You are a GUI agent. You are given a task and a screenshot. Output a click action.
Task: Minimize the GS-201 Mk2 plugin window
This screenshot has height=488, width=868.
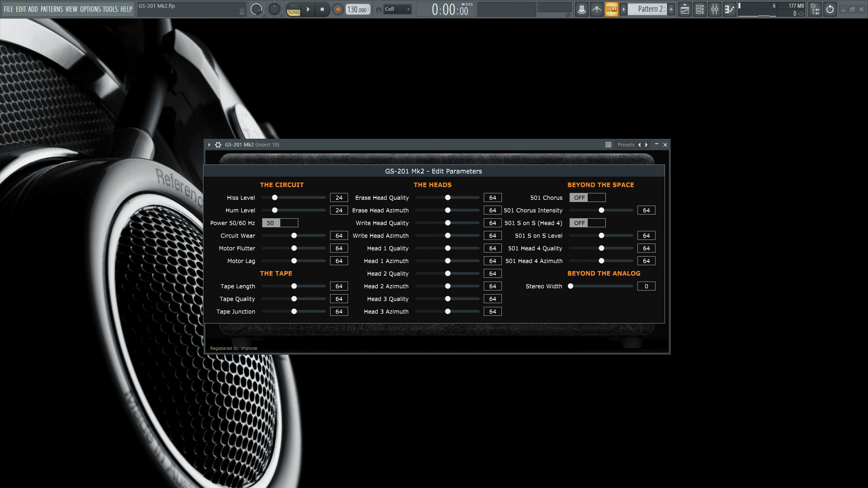tap(656, 144)
